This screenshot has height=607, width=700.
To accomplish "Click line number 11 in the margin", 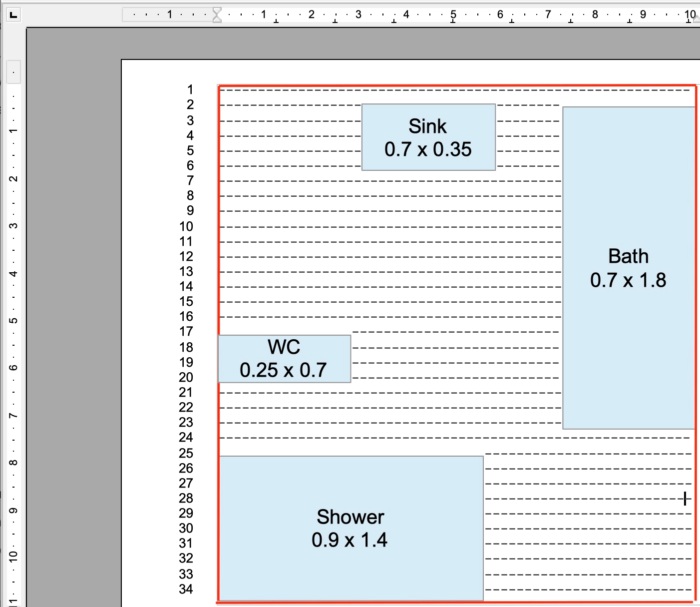I will click(186, 241).
